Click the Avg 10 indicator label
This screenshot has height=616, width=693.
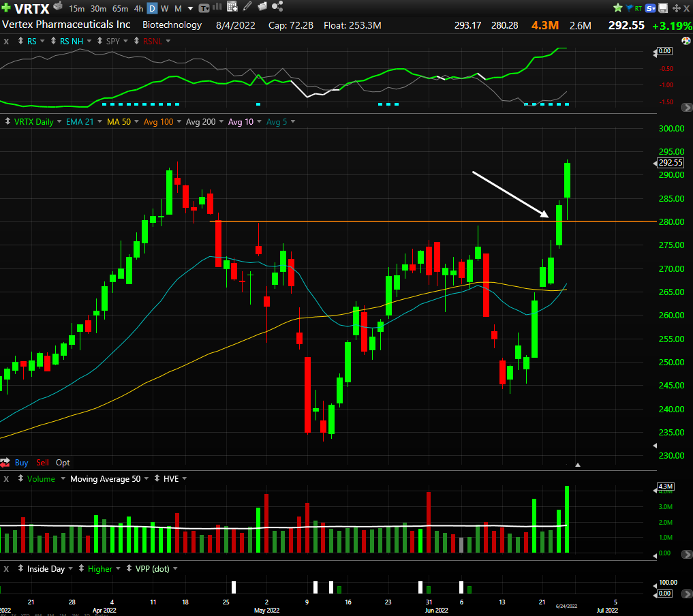click(x=241, y=121)
